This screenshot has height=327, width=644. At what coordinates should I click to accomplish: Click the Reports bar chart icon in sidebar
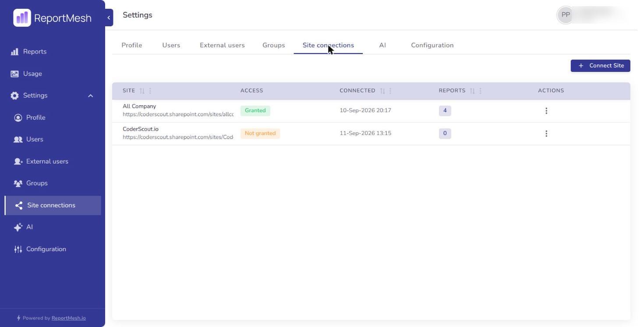point(15,52)
